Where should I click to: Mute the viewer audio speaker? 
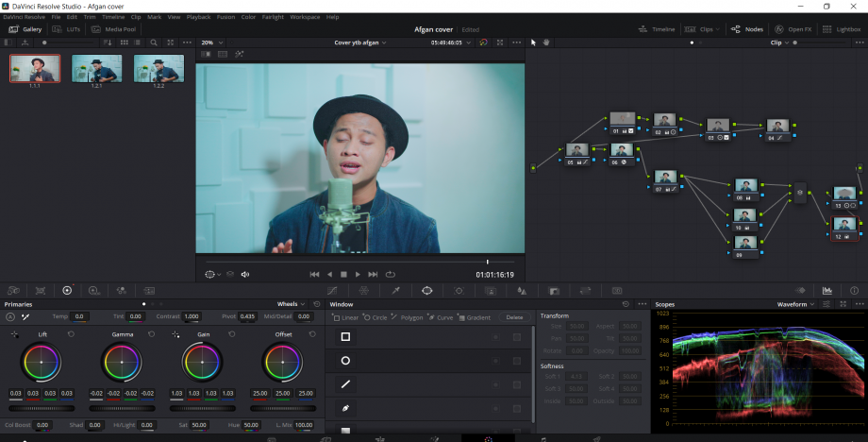pyautogui.click(x=245, y=274)
